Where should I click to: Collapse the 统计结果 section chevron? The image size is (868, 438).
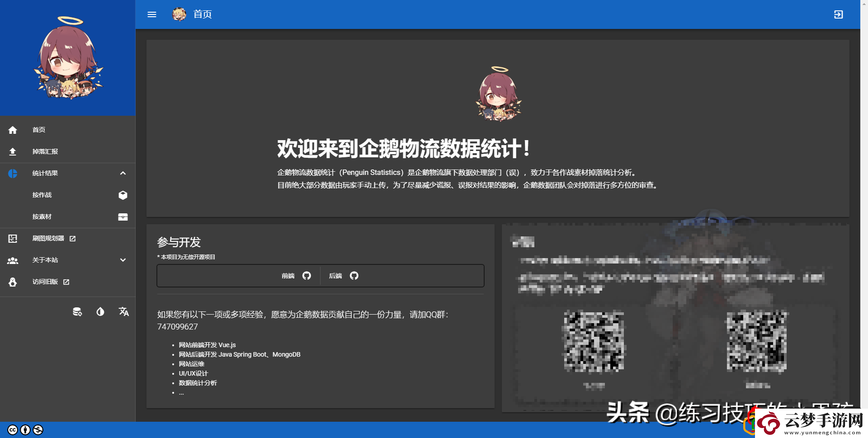(123, 173)
